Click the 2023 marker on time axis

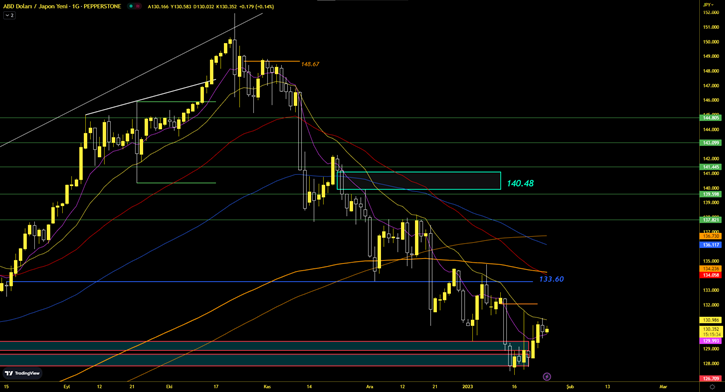point(467,386)
